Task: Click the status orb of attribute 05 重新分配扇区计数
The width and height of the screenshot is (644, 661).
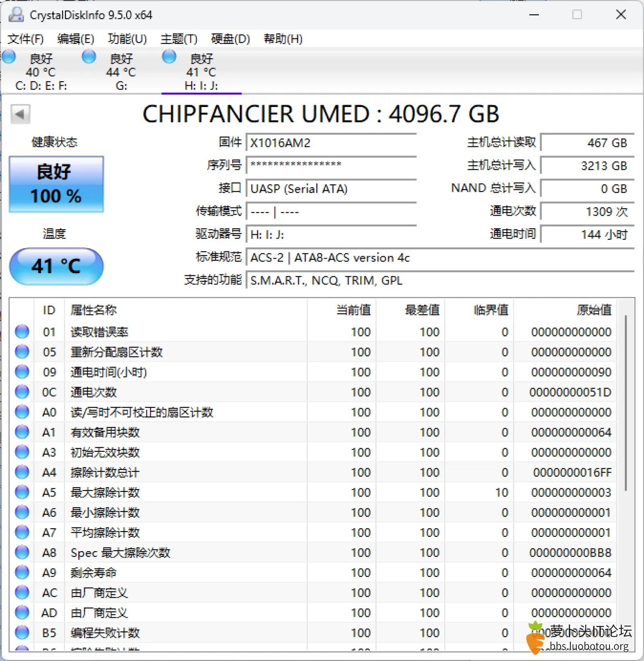Action: coord(22,352)
